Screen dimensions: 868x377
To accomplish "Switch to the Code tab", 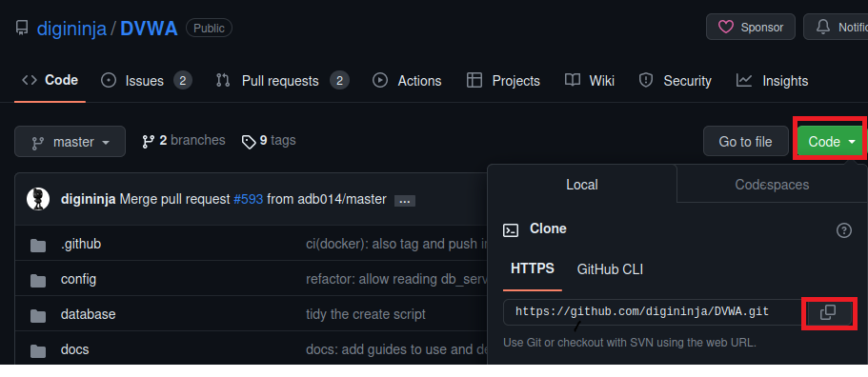I will point(50,81).
